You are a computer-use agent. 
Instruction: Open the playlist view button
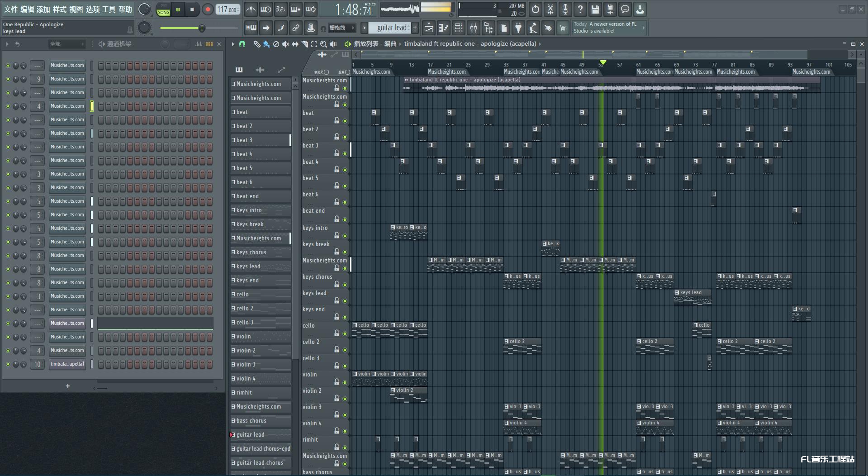[x=429, y=28]
